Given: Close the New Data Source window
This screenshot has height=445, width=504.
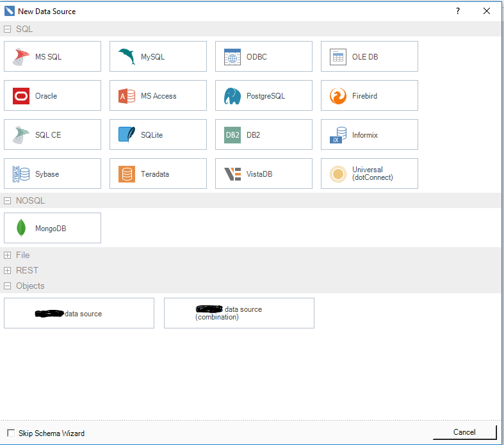Looking at the screenshot, I should point(487,11).
